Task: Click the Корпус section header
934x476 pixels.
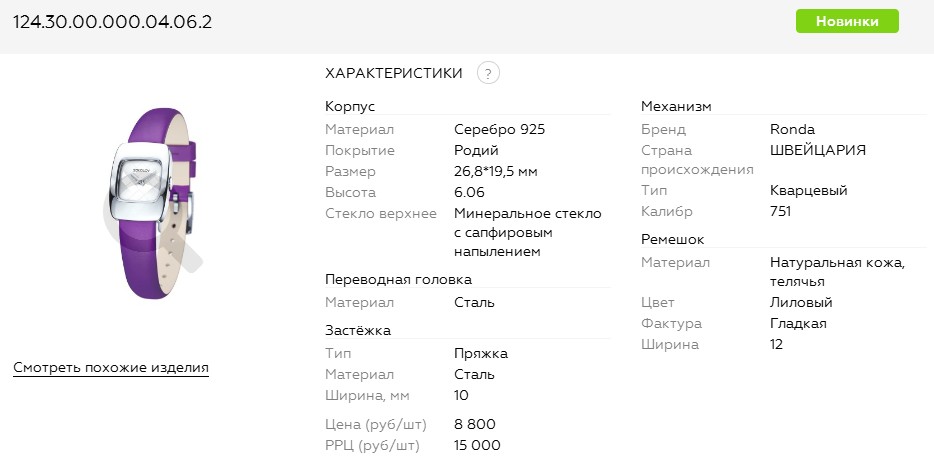Action: click(350, 106)
